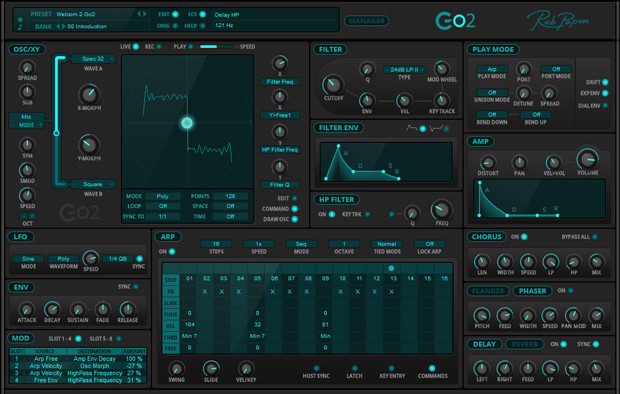Click the glowing XY pad cursor point
Viewport: 620px width, 394px height.
[x=187, y=123]
